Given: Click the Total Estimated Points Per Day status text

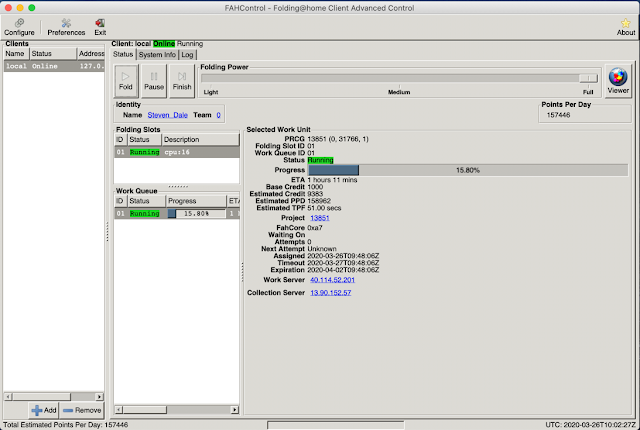Looking at the screenshot, I should click(x=65, y=425).
